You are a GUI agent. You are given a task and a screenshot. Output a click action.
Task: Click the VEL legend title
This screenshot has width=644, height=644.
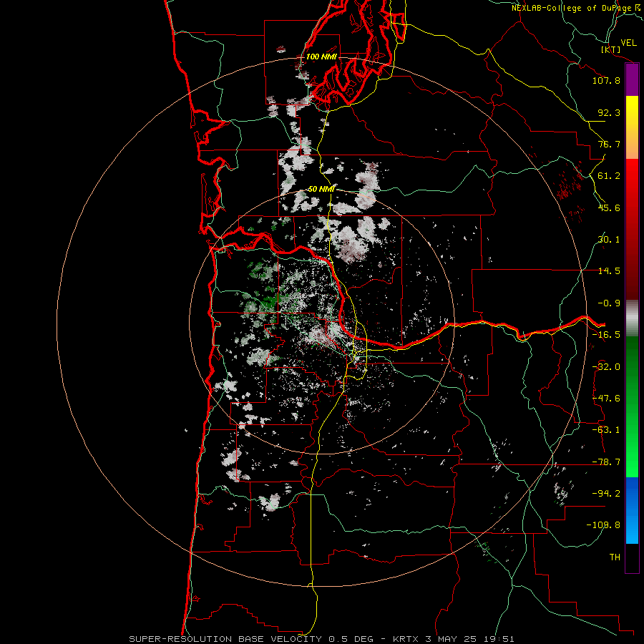(629, 43)
